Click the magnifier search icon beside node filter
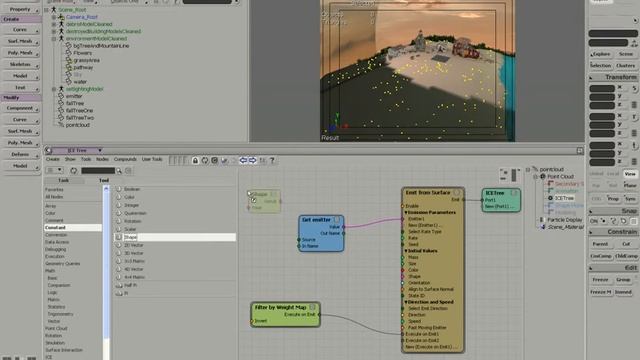This screenshot has width=640, height=360. point(119,171)
